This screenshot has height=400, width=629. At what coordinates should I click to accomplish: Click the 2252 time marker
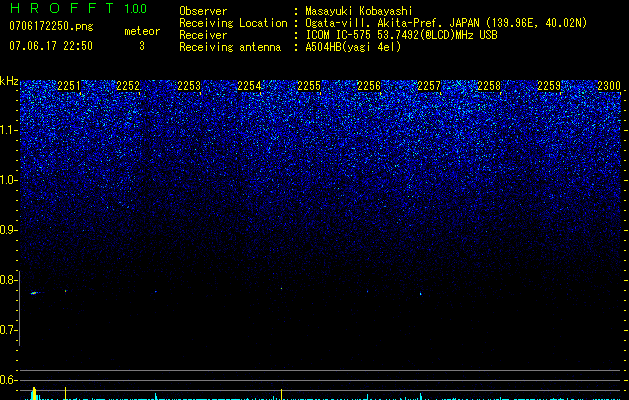tap(128, 86)
